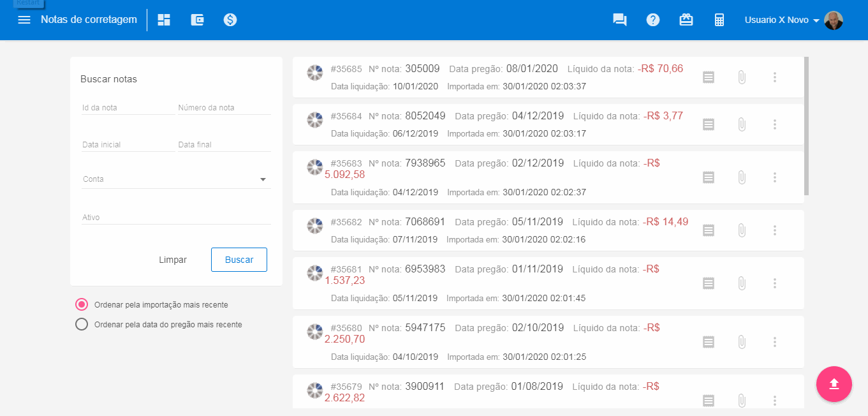This screenshot has width=868, height=416.
Task: Click the gift card icon in header
Action: (x=686, y=20)
